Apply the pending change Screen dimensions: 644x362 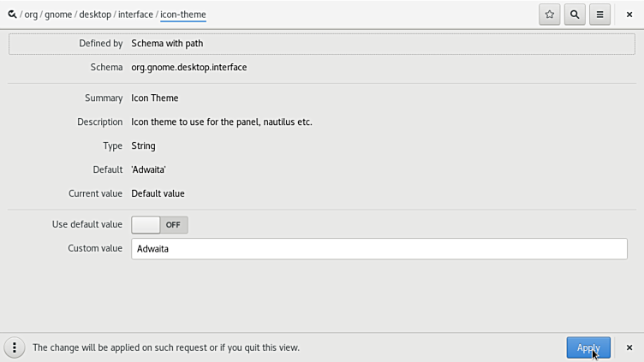click(x=587, y=347)
